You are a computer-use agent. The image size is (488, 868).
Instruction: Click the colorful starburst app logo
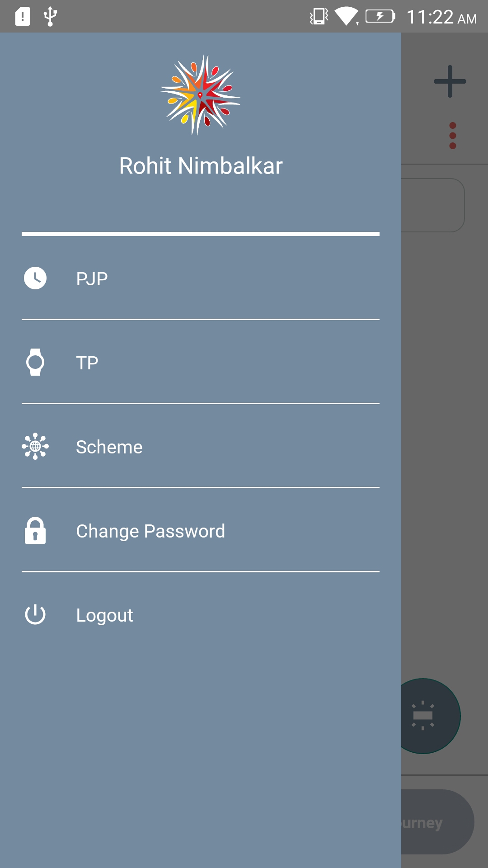200,95
